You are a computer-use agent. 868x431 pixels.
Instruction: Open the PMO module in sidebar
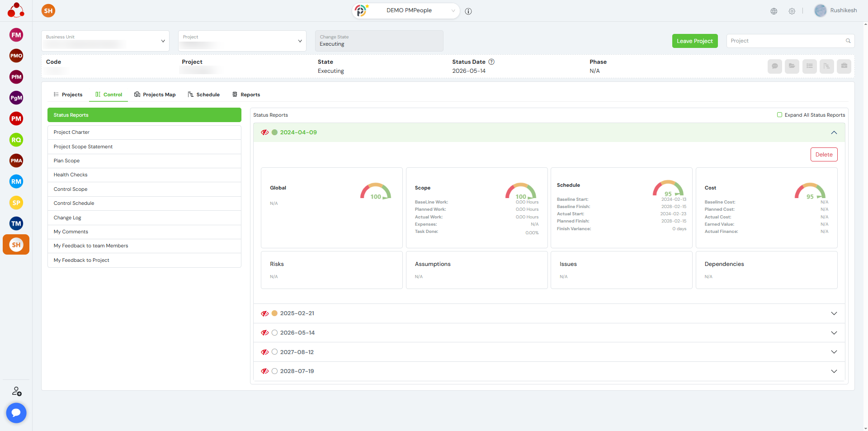pos(16,56)
